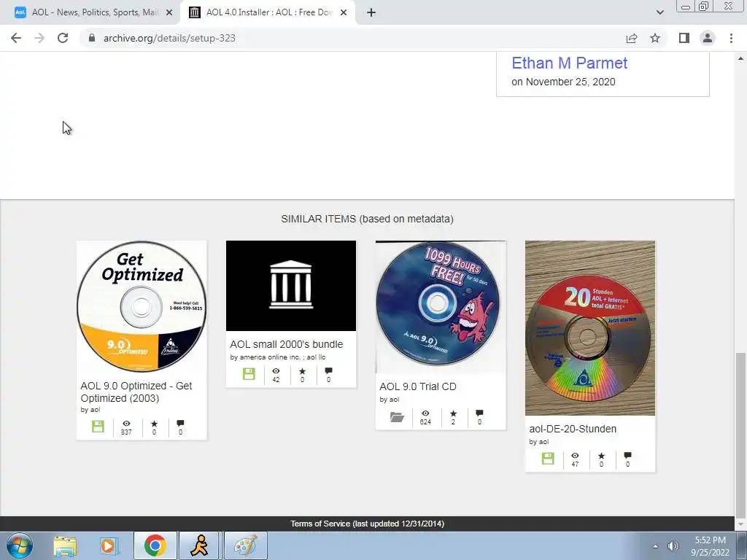The height and width of the screenshot is (560, 747).
Task: Show hidden system tray icons
Action: tap(655, 546)
